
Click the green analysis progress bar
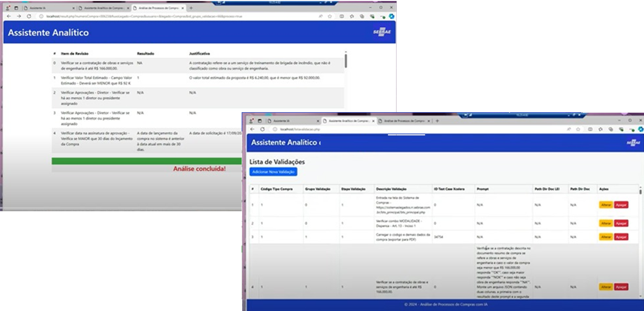pyautogui.click(x=147, y=161)
